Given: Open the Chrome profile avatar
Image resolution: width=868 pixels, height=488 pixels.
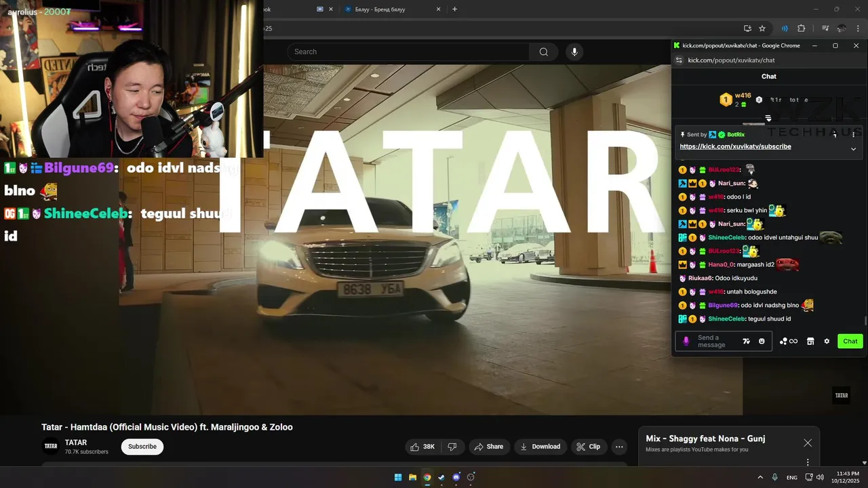Looking at the screenshot, I should pyautogui.click(x=842, y=28).
